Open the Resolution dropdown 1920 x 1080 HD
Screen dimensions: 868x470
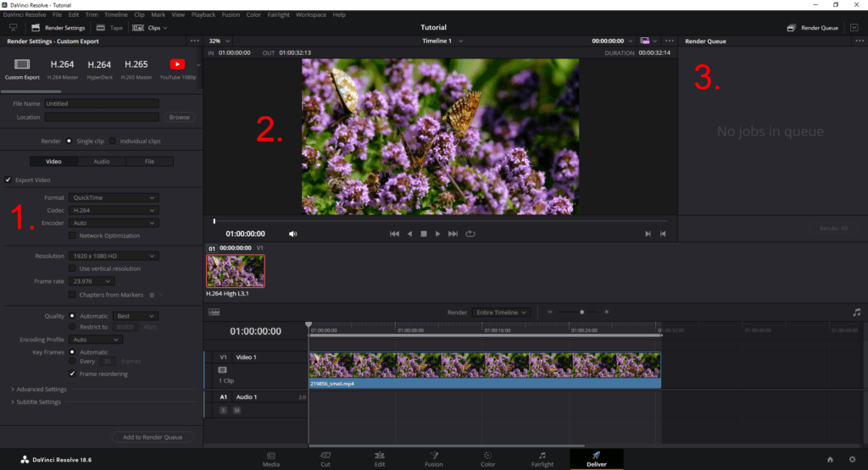[114, 256]
